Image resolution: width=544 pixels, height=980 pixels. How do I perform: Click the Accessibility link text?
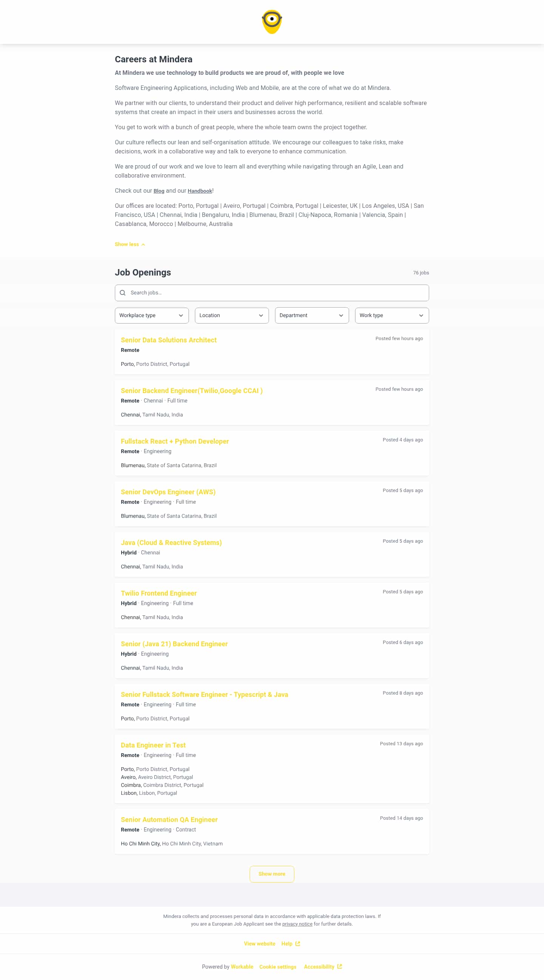click(319, 966)
